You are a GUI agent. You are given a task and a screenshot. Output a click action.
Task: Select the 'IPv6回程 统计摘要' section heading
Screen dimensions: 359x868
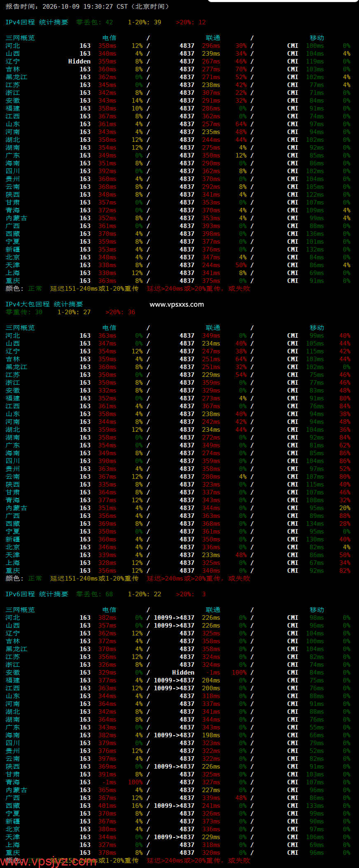click(37, 594)
